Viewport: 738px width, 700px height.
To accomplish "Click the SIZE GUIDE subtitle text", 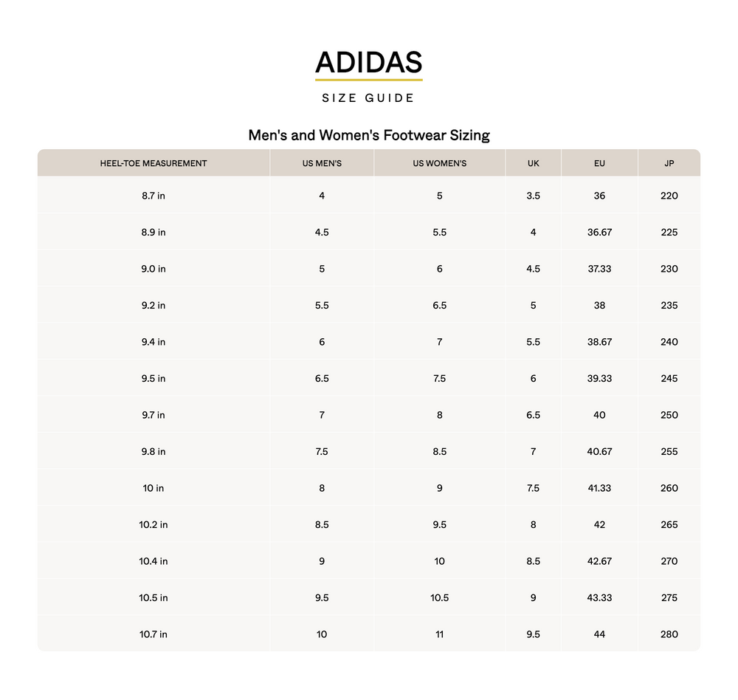I will 368,98.
